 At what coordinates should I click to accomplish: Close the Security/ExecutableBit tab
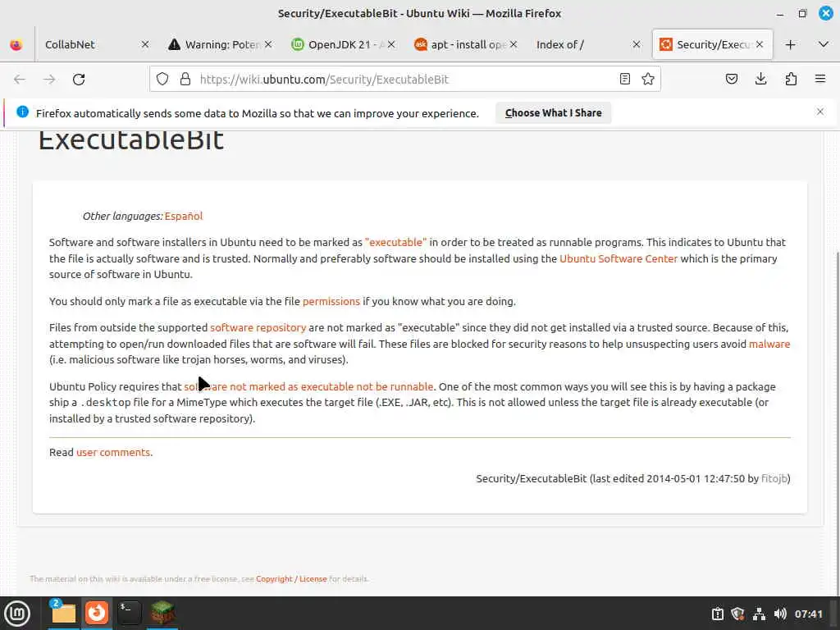pos(760,44)
